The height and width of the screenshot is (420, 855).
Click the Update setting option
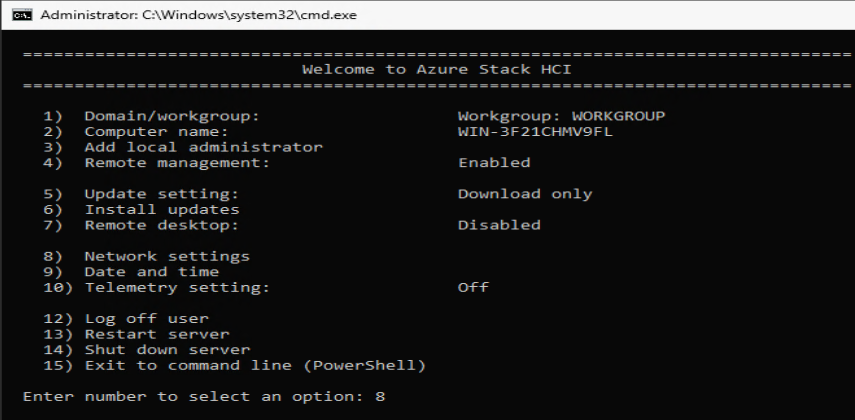161,194
